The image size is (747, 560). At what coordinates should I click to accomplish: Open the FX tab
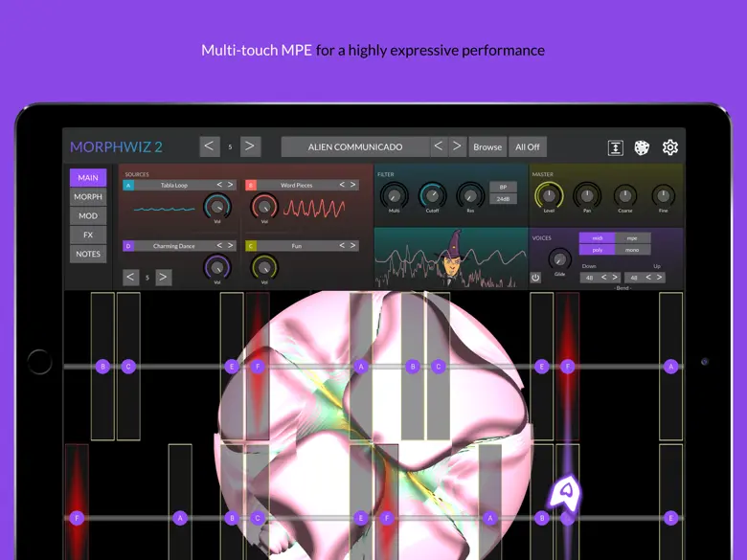(88, 235)
